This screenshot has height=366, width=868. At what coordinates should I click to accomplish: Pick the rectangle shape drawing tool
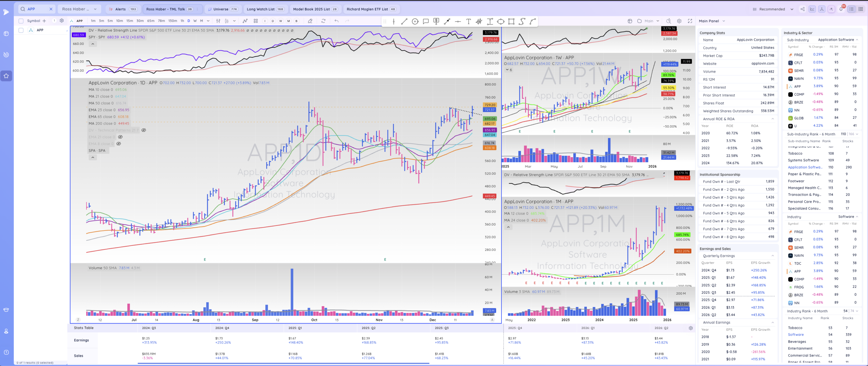coord(511,21)
